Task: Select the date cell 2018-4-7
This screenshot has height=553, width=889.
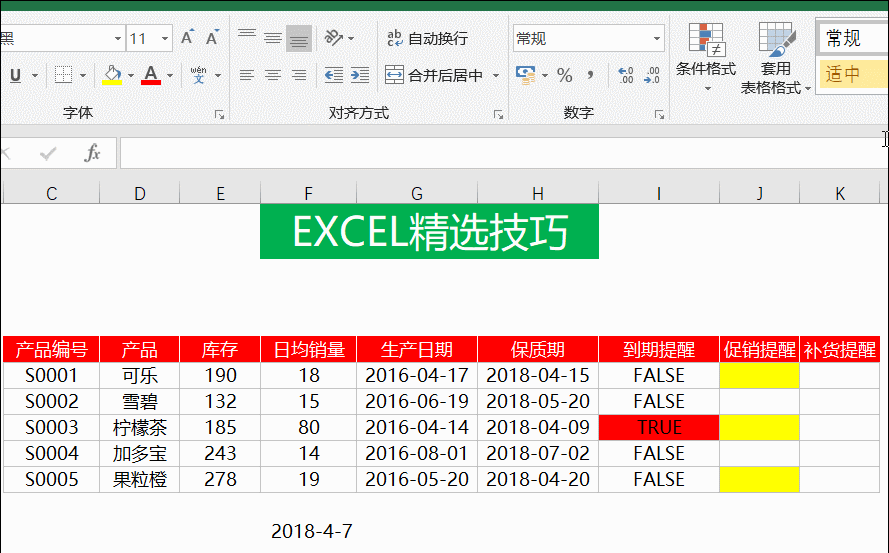Action: pos(311,531)
